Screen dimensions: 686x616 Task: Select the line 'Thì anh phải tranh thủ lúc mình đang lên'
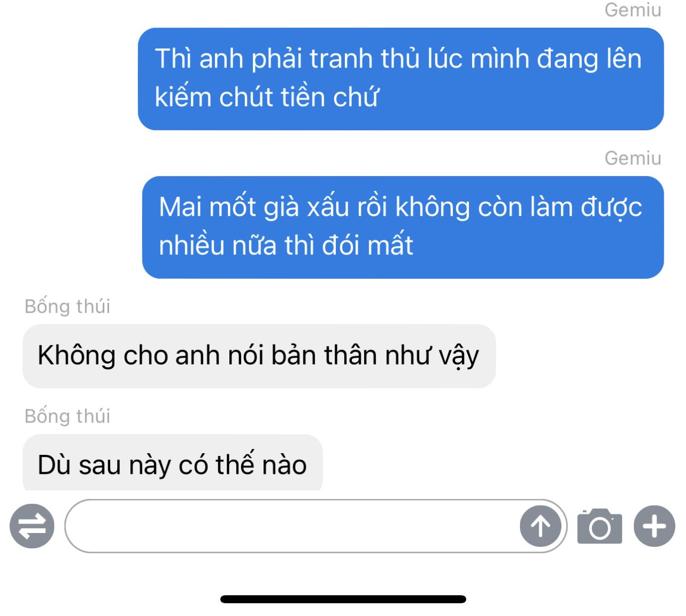(398, 59)
